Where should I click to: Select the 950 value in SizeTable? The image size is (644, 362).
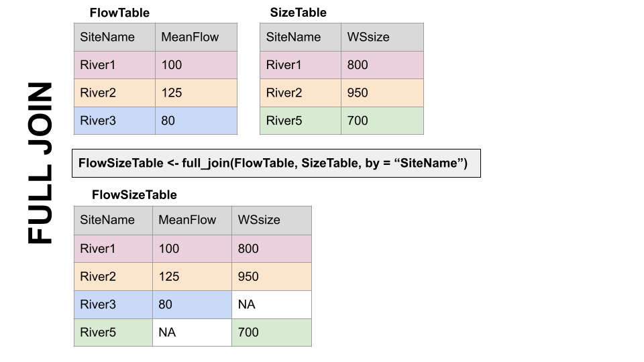[x=382, y=93]
